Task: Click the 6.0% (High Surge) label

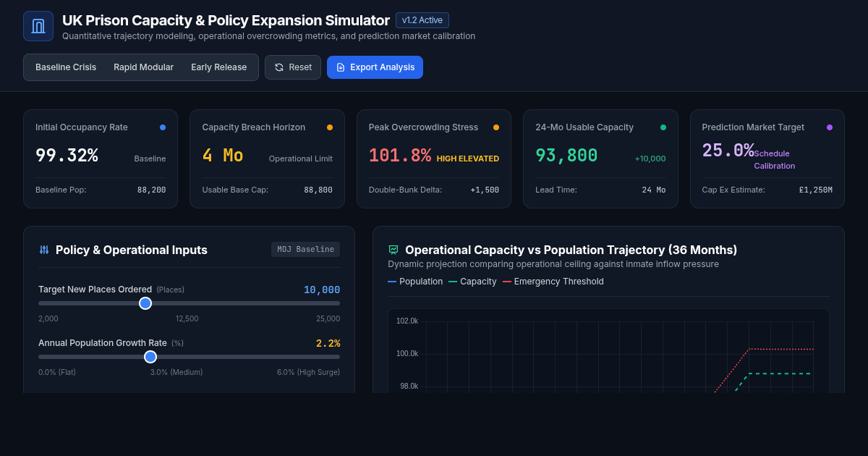Action: tap(308, 372)
